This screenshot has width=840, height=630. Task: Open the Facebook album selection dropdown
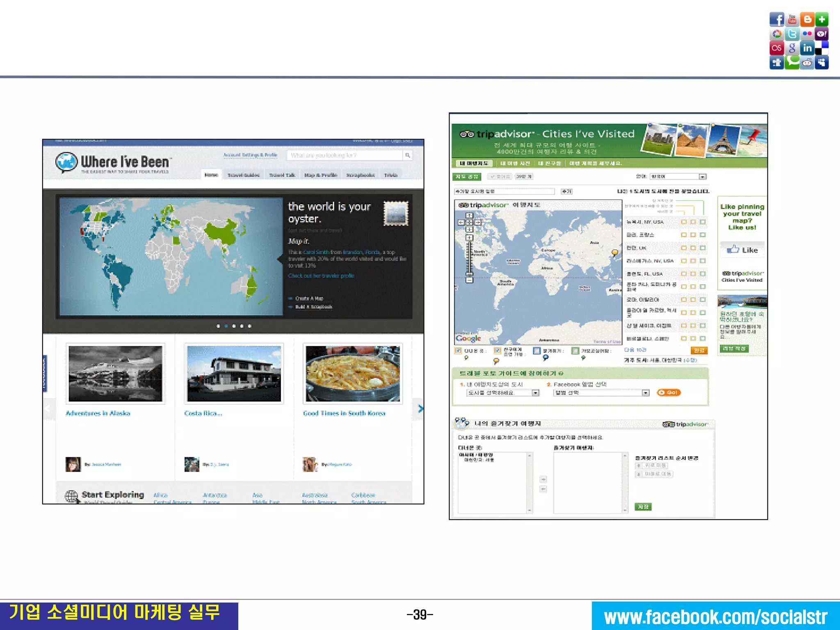coord(646,393)
